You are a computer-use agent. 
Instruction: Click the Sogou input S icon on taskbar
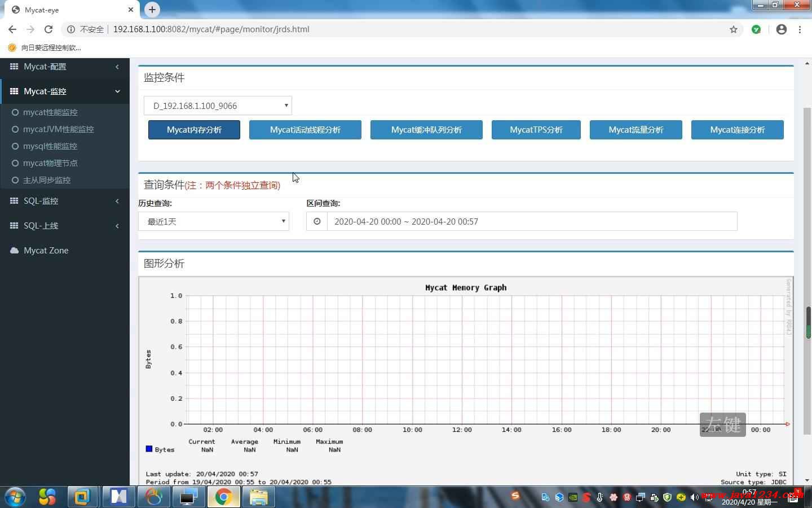(x=515, y=496)
